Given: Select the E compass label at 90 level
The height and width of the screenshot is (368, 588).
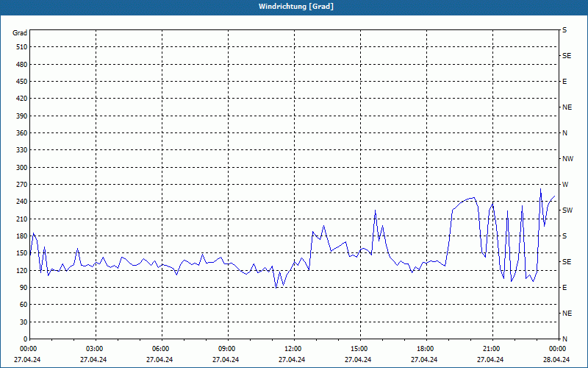Looking at the screenshot, I should 564,287.
